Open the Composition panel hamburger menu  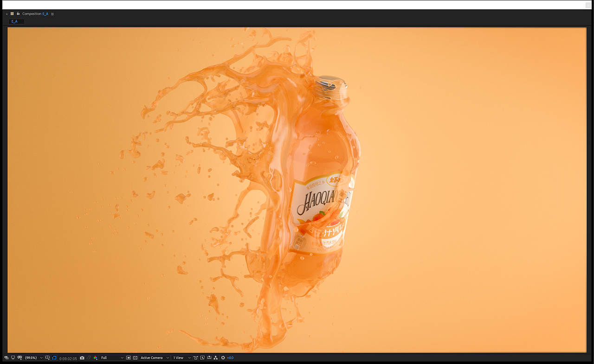pyautogui.click(x=52, y=14)
